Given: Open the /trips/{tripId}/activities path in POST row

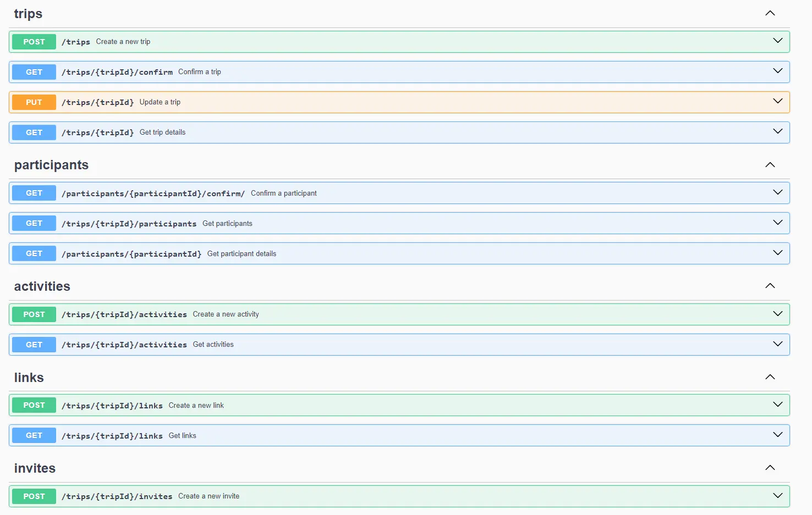Looking at the screenshot, I should [x=124, y=314].
